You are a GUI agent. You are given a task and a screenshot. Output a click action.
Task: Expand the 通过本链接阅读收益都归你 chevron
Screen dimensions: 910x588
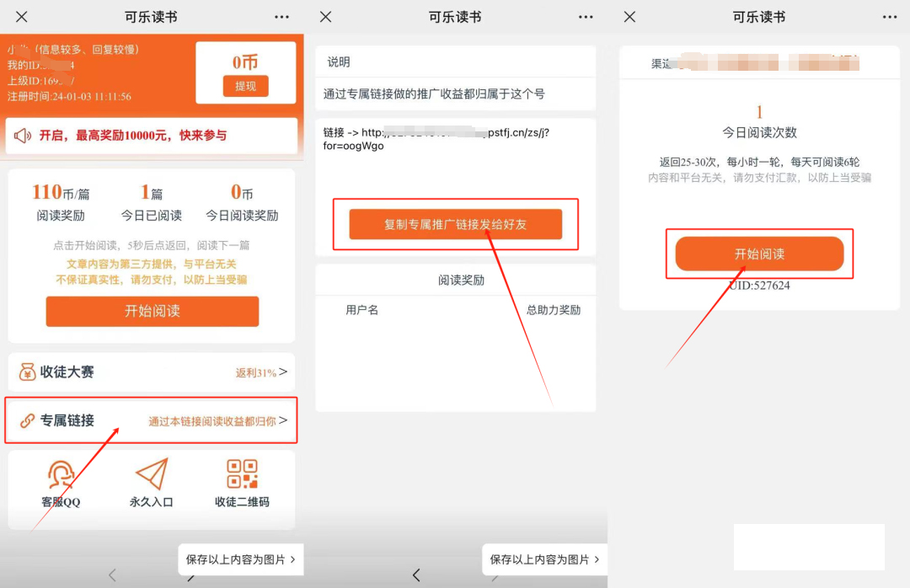point(283,420)
